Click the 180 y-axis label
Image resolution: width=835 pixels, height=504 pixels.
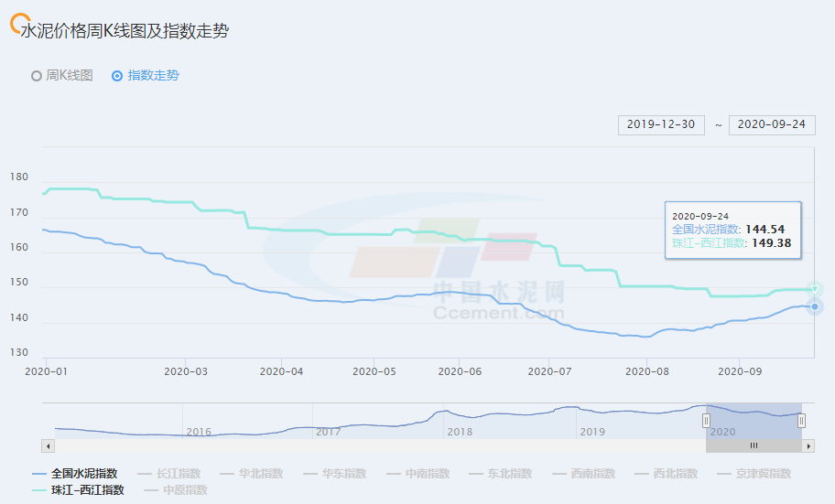19,177
